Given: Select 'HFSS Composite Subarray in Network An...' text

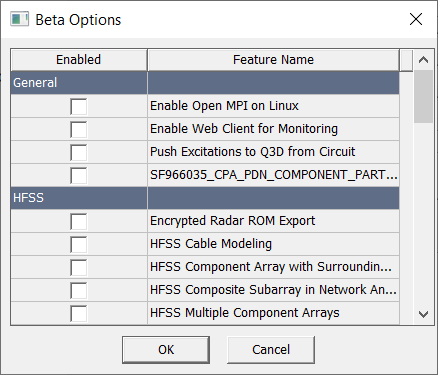Looking at the screenshot, I should click(273, 290).
